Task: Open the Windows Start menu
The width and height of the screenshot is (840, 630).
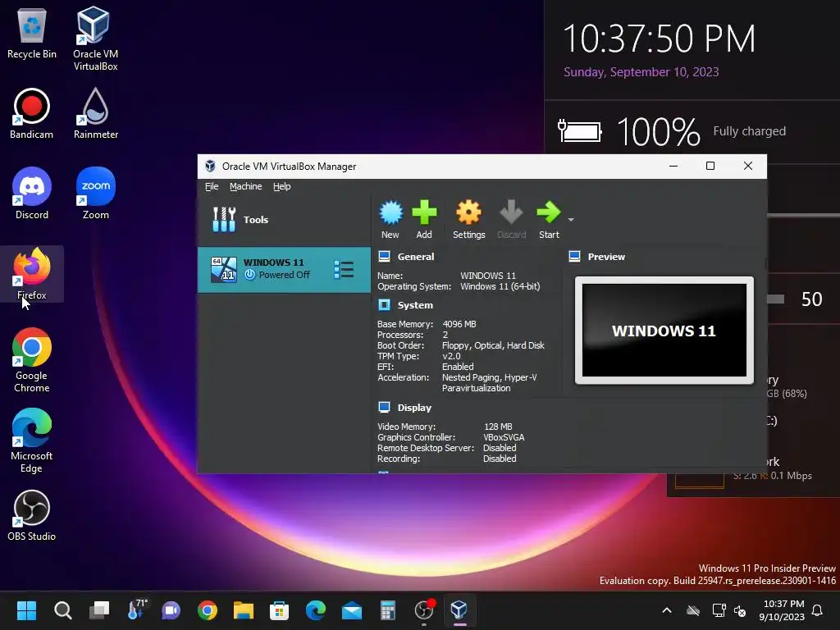Action: 26,610
